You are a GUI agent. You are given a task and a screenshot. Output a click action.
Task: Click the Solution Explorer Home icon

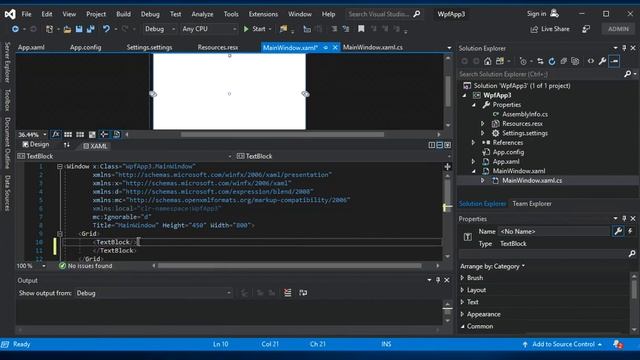(488, 61)
